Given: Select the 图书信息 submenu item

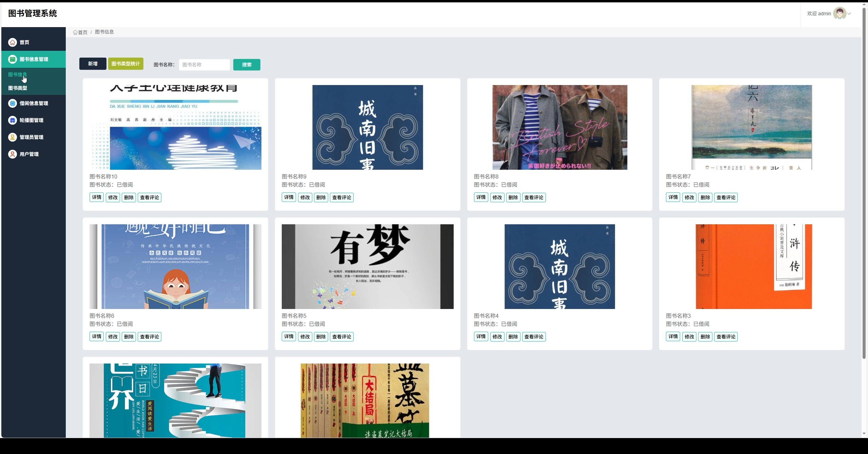Looking at the screenshot, I should (18, 74).
